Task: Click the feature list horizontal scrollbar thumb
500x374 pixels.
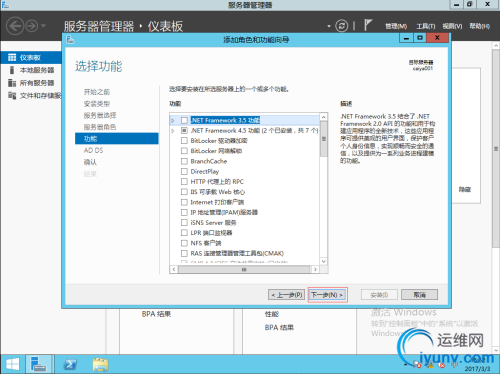Action: tap(244, 269)
